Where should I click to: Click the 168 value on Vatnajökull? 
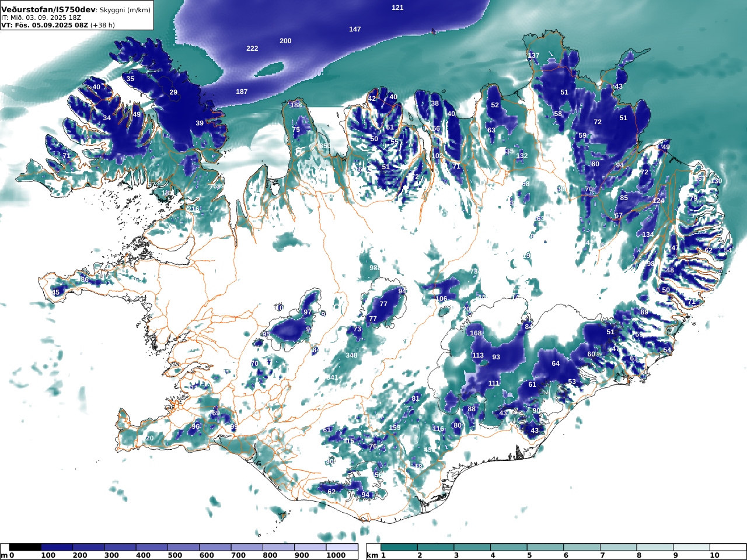pyautogui.click(x=476, y=333)
